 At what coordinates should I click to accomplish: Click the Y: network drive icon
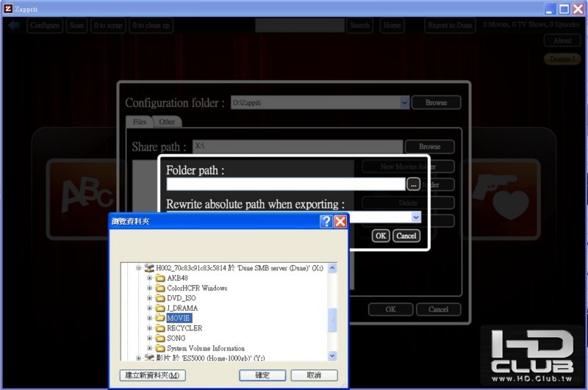149,358
